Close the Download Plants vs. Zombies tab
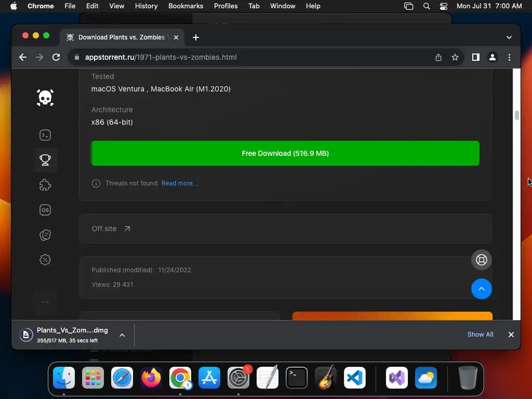This screenshot has width=532, height=399. click(176, 37)
